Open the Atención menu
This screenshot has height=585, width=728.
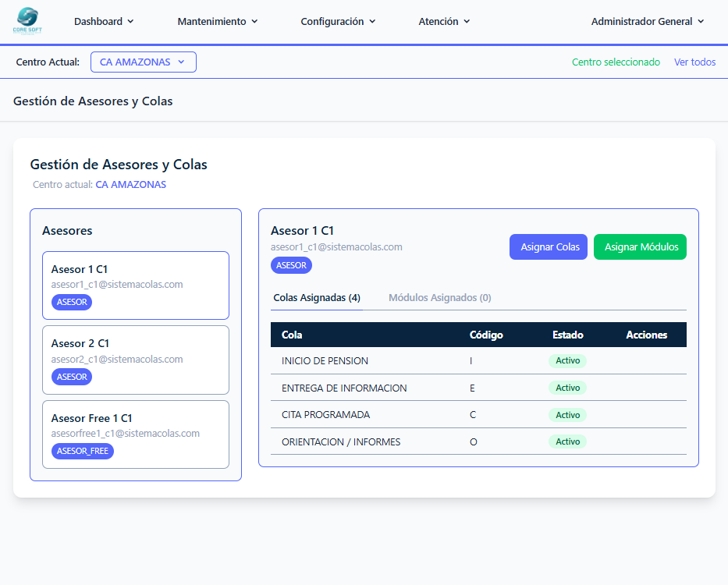coord(444,22)
